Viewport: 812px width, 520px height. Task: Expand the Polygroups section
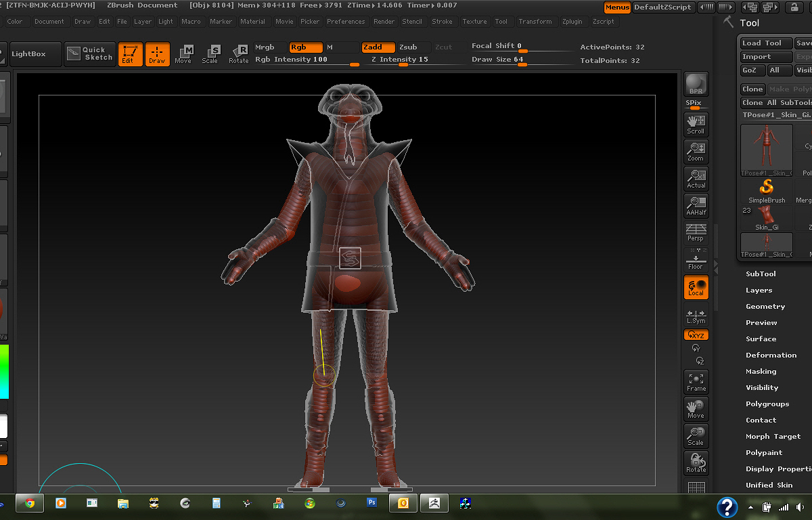click(767, 404)
